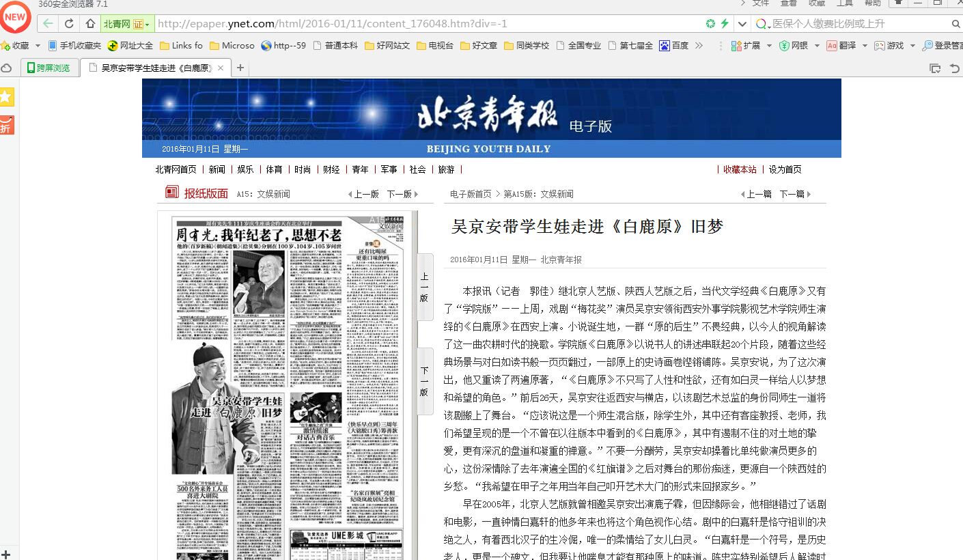Expand the 翻译 dropdown arrow
The image size is (963, 560).
click(x=865, y=46)
